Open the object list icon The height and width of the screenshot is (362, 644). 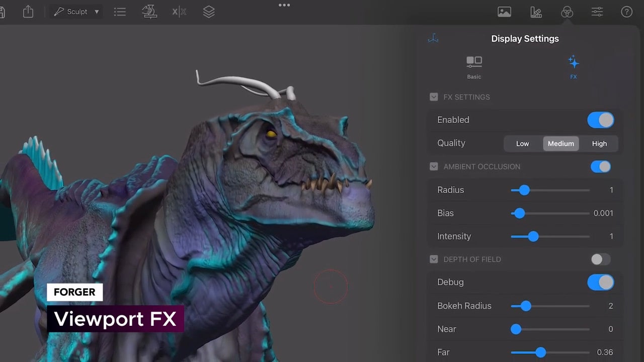coord(120,12)
